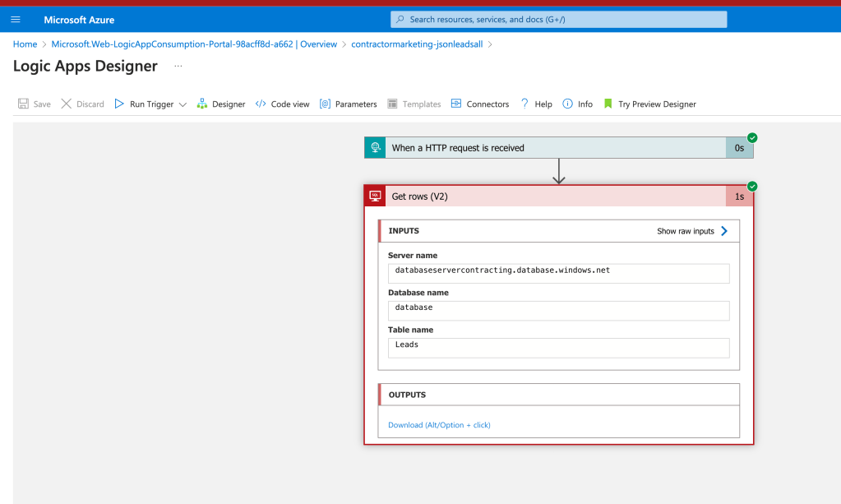Go to Home breadcrumb
This screenshot has height=504, width=841.
tap(25, 44)
